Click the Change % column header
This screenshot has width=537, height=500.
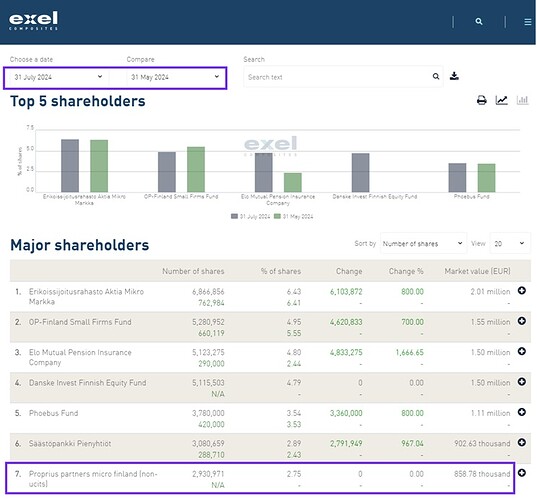click(x=406, y=271)
